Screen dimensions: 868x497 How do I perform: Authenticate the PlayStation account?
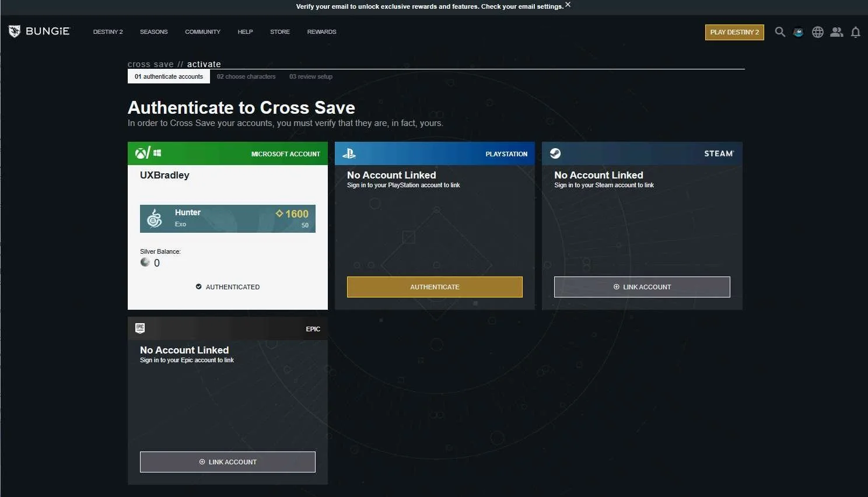click(x=435, y=287)
